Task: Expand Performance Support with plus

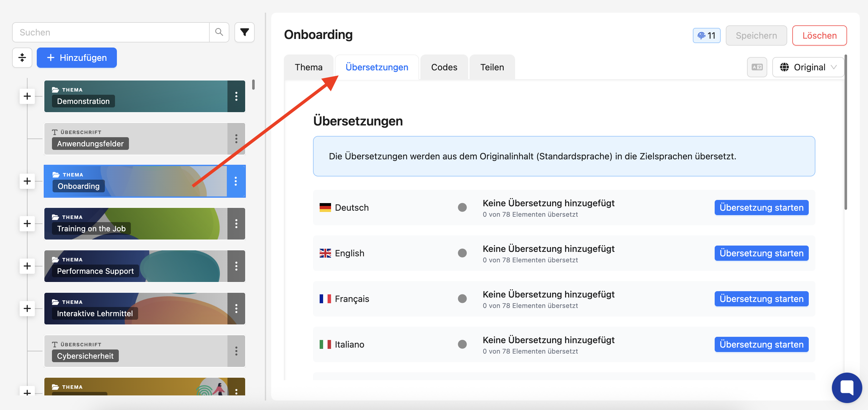Action: tap(27, 266)
